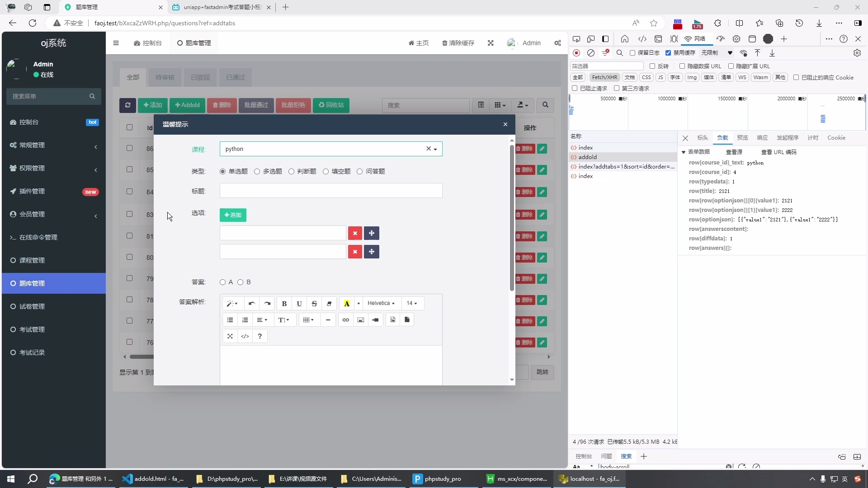Open the 预览 tab in DevTools
Screen dimensions: 868x488
tap(742, 138)
